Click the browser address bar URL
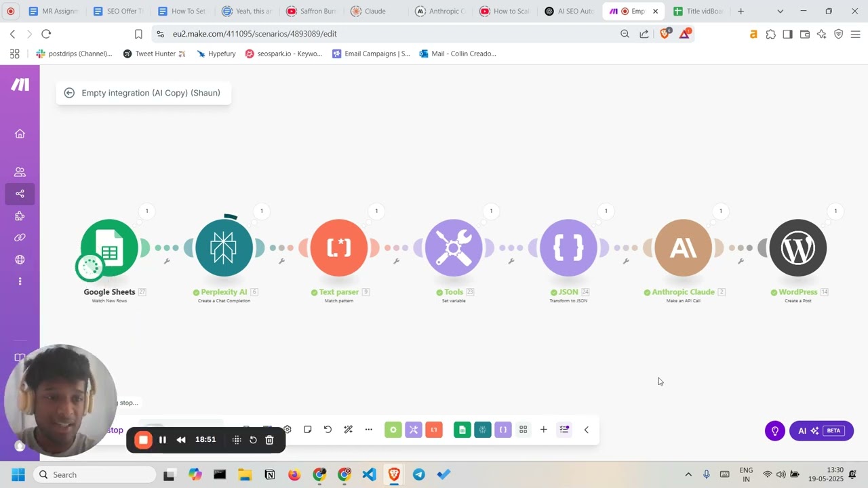Image resolution: width=868 pixels, height=488 pixels. [x=254, y=34]
